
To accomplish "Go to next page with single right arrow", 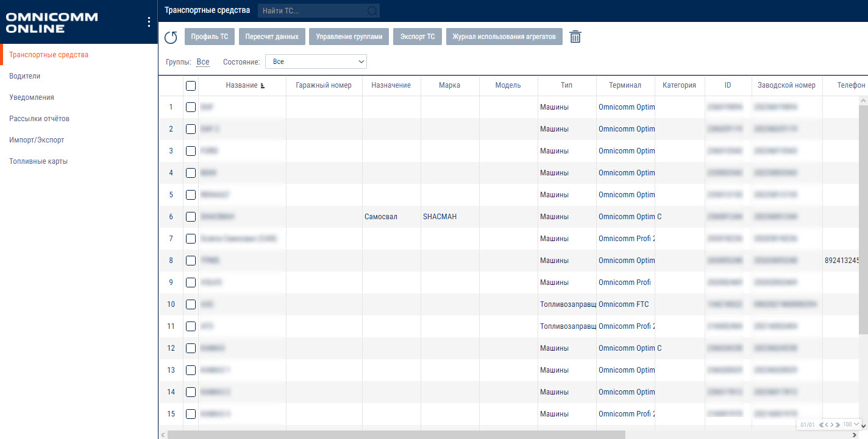I will pyautogui.click(x=832, y=424).
